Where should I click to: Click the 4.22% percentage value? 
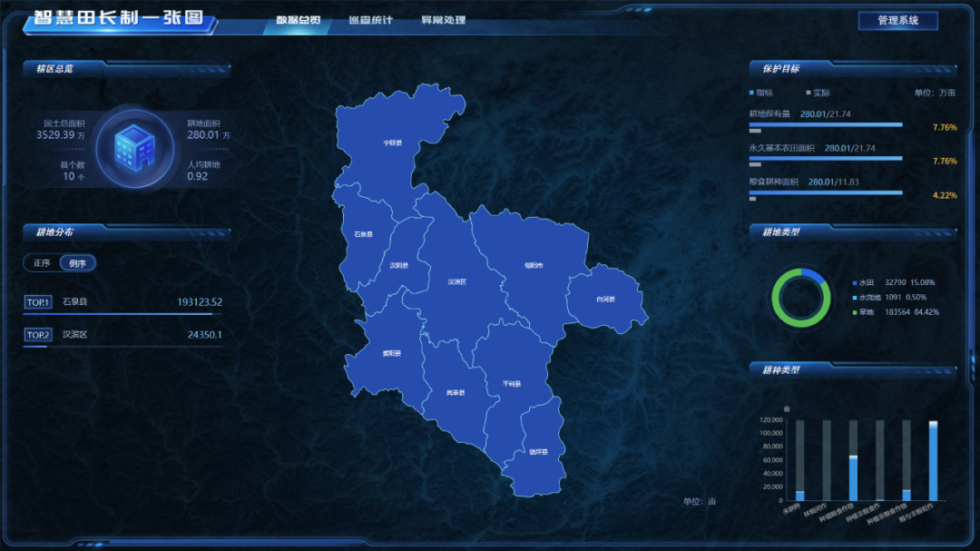tap(945, 196)
